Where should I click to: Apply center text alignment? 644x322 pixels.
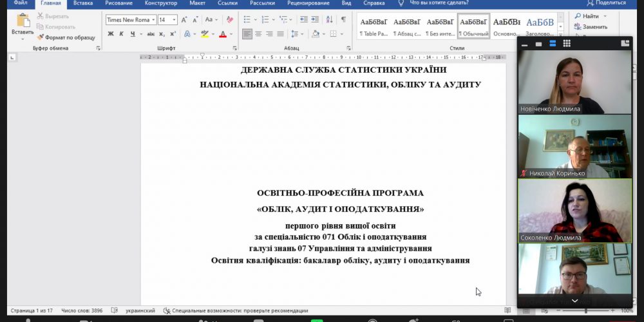pyautogui.click(x=259, y=34)
